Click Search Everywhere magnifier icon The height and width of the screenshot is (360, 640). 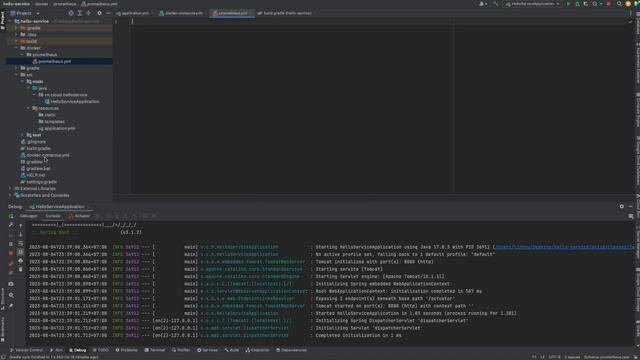point(619,4)
